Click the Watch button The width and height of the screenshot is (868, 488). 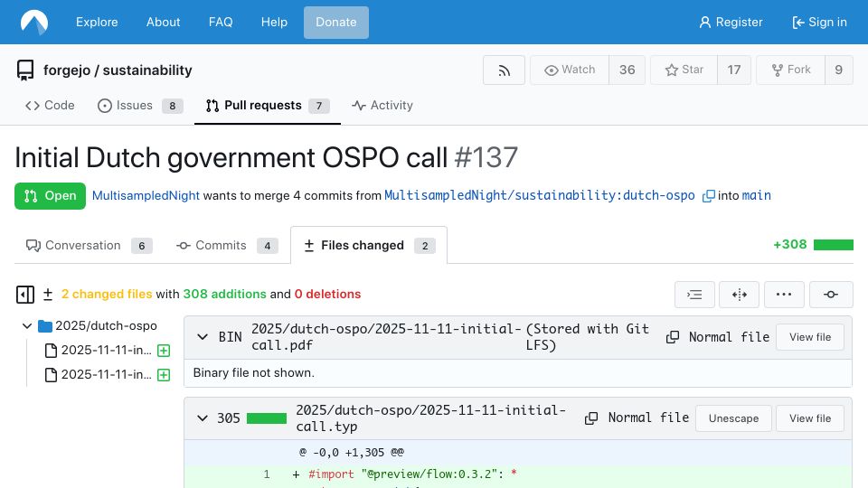pos(570,70)
